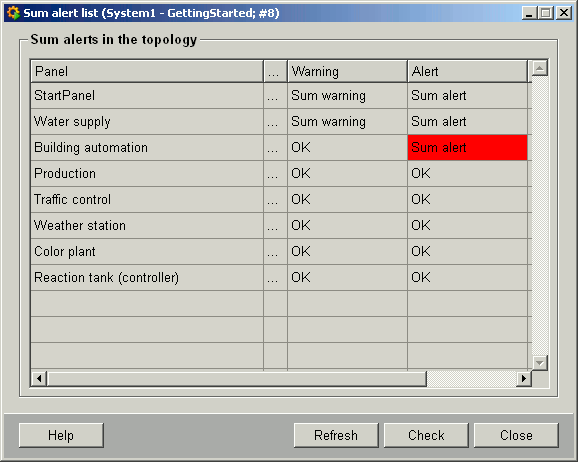The width and height of the screenshot is (578, 462).
Task: Click the Check button
Action: pos(426,435)
